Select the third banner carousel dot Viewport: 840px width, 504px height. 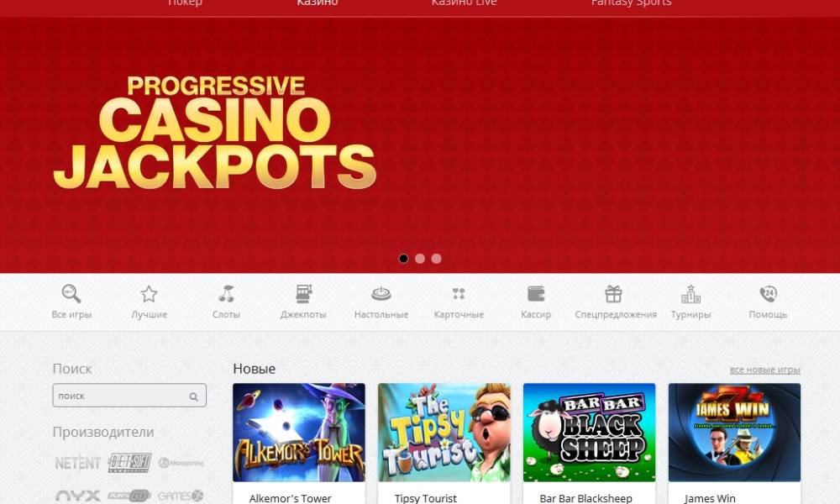(437, 259)
